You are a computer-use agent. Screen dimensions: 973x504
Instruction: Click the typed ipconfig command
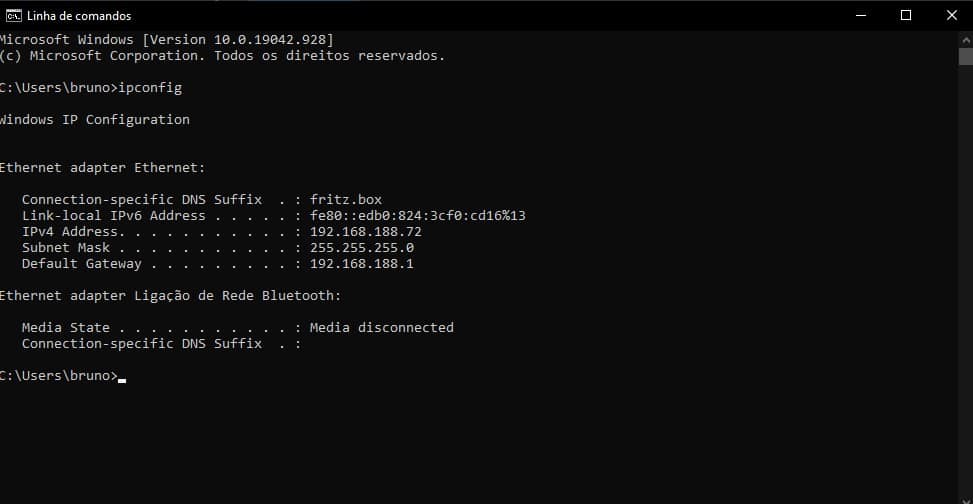pos(150,87)
